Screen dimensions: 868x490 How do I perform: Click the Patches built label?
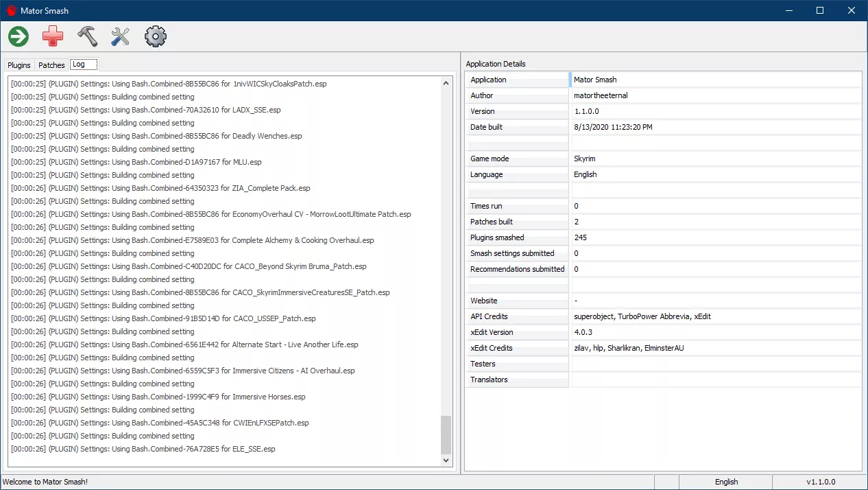click(492, 222)
